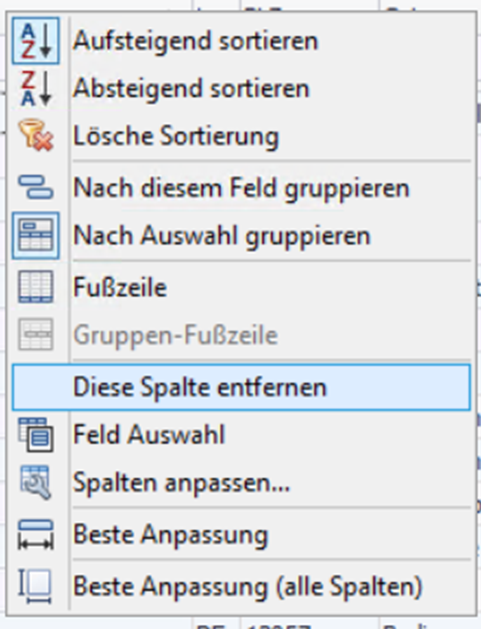Viewport: 481px width, 629px height.
Task: Click the best fit all columns icon
Action: pyautogui.click(x=36, y=586)
